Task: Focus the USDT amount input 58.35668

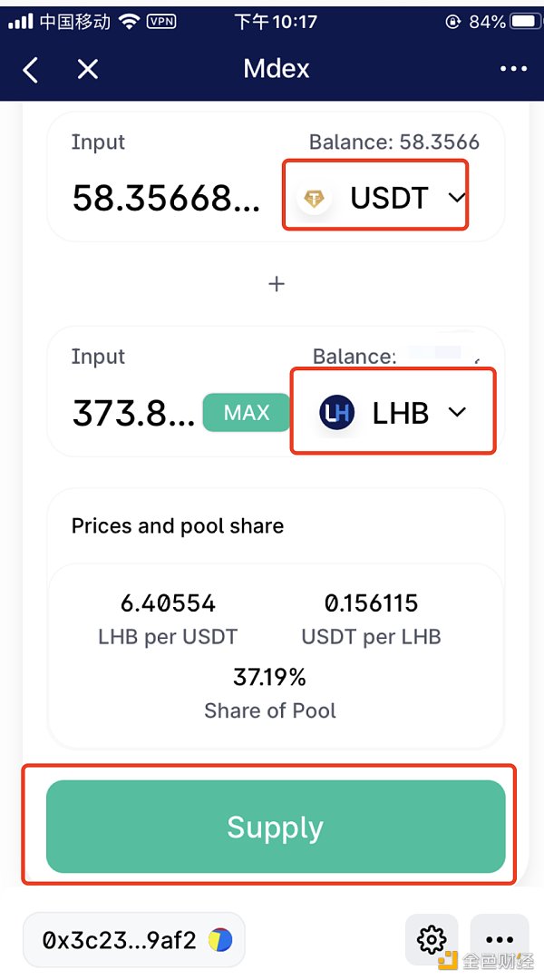Action: click(166, 198)
